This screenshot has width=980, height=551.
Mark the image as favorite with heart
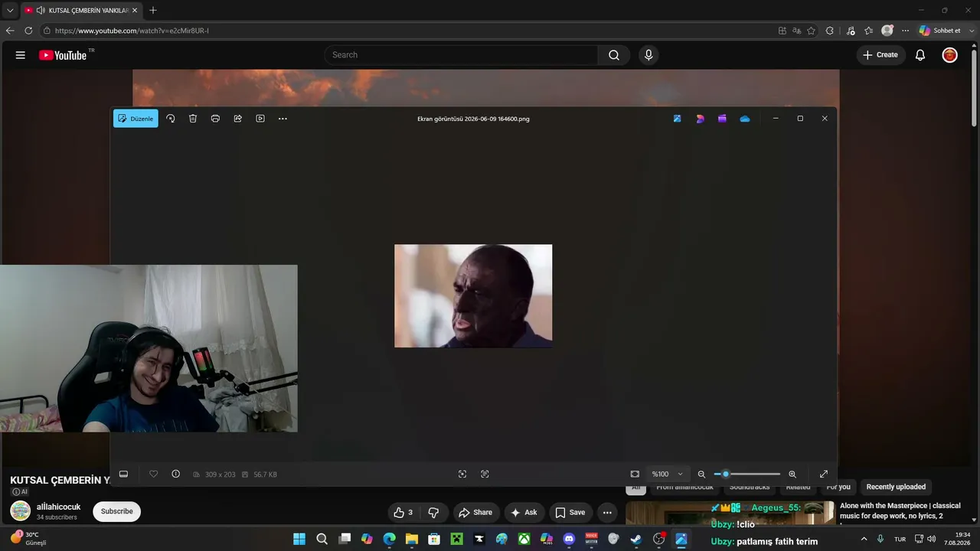(153, 474)
